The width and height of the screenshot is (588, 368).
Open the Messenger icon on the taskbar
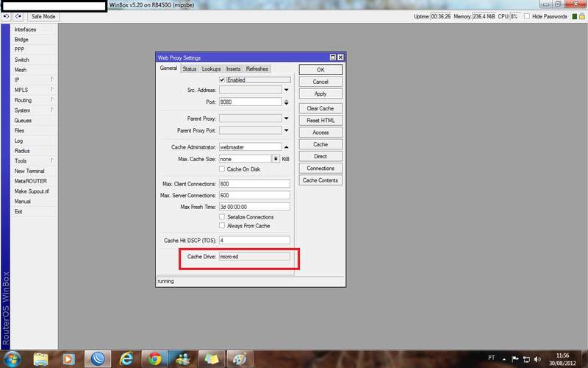[183, 359]
